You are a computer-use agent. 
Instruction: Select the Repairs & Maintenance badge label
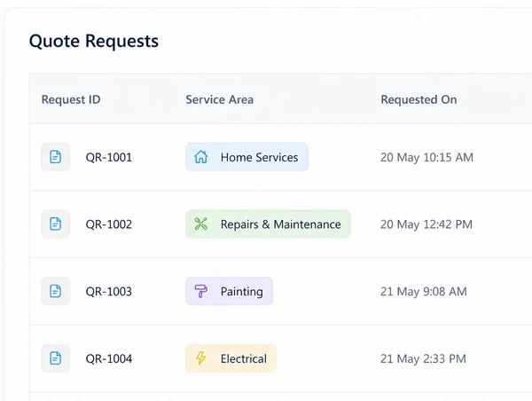click(280, 224)
